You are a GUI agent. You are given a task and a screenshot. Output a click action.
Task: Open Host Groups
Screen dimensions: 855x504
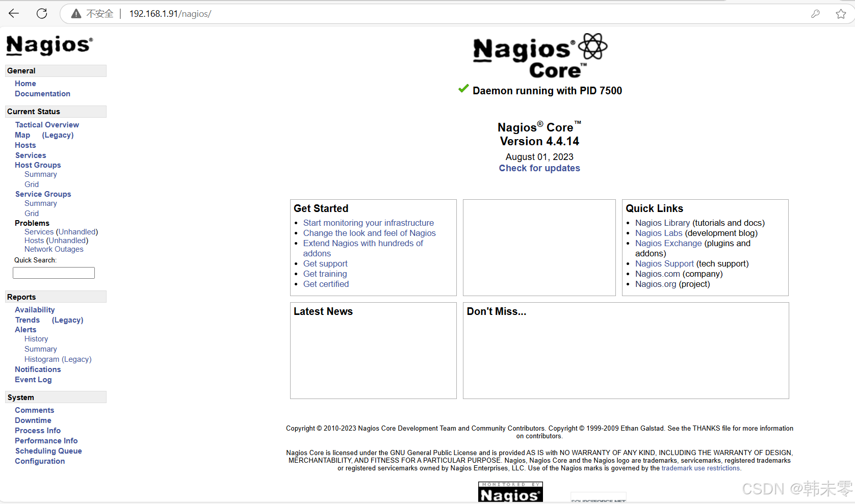pyautogui.click(x=38, y=165)
